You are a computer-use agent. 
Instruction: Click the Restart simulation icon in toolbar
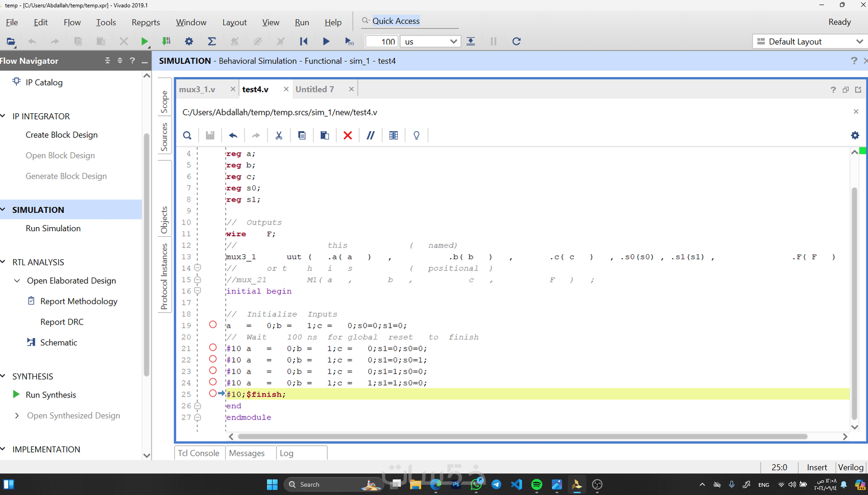pos(303,41)
